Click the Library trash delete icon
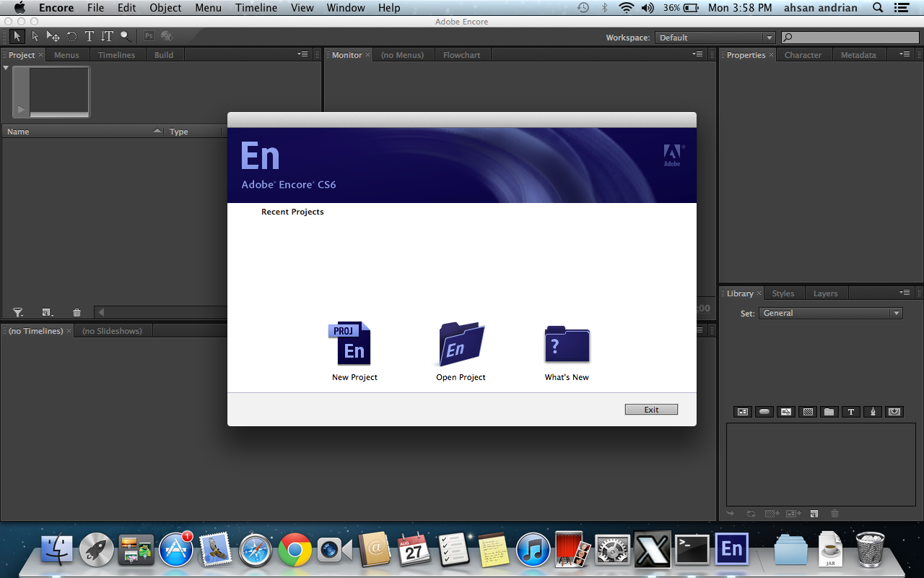This screenshot has width=924, height=578. pos(835,514)
